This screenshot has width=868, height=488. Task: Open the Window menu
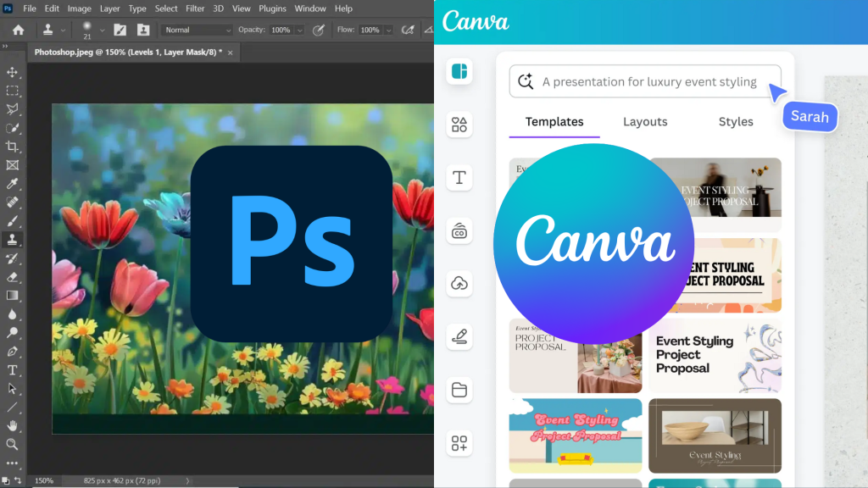tap(310, 8)
